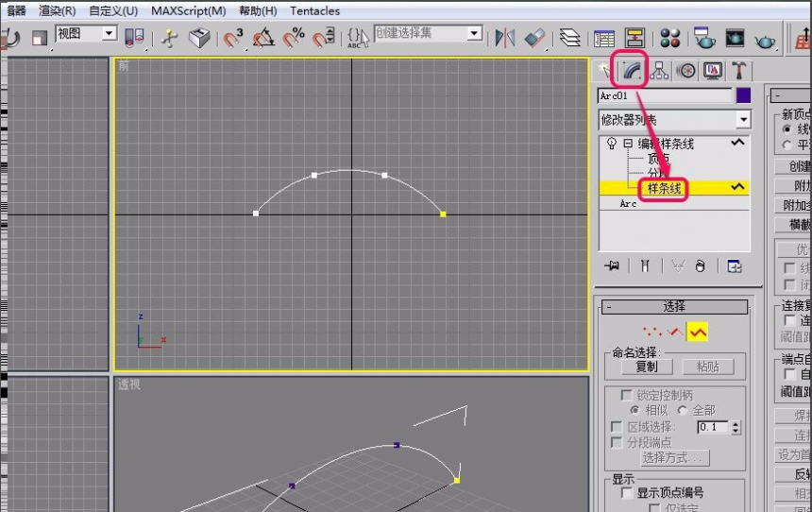Screen dimensions: 812x512
Task: Open the 帮助(H) menu
Action: (258, 11)
